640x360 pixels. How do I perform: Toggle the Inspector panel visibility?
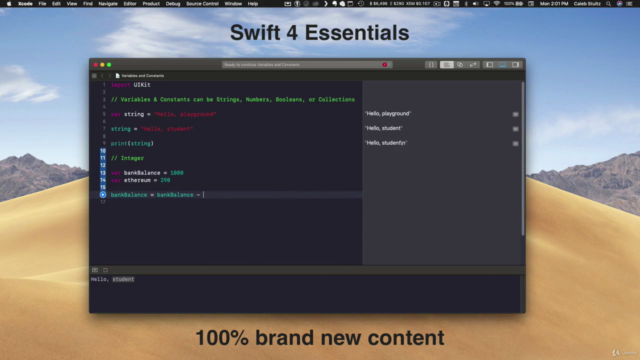tap(516, 64)
